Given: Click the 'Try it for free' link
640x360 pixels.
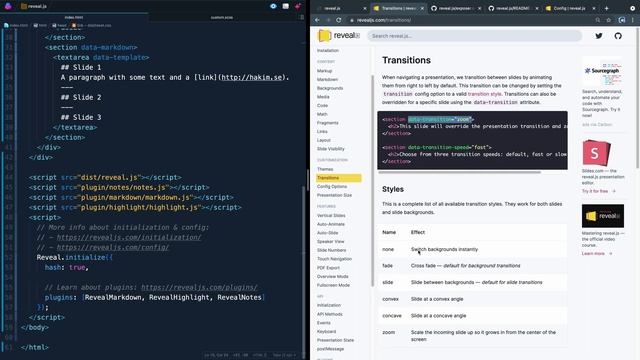Looking at the screenshot, I should point(598,191).
